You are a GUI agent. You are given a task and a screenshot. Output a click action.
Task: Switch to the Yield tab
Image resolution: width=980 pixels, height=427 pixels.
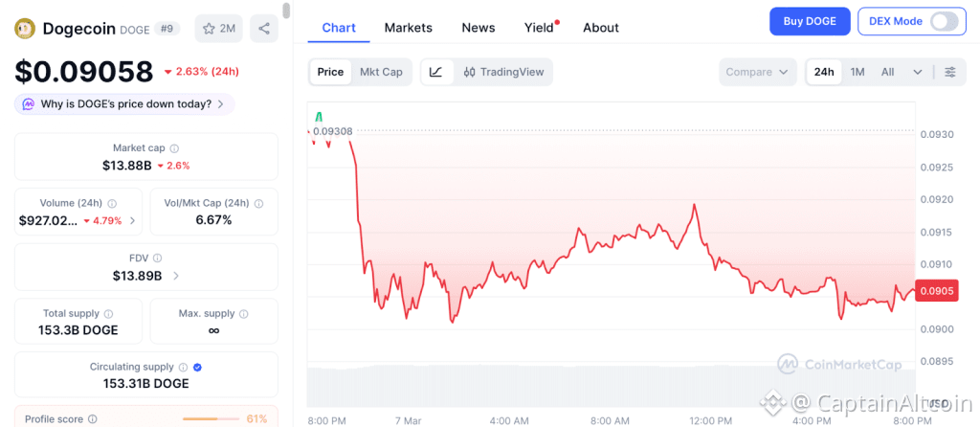click(540, 28)
